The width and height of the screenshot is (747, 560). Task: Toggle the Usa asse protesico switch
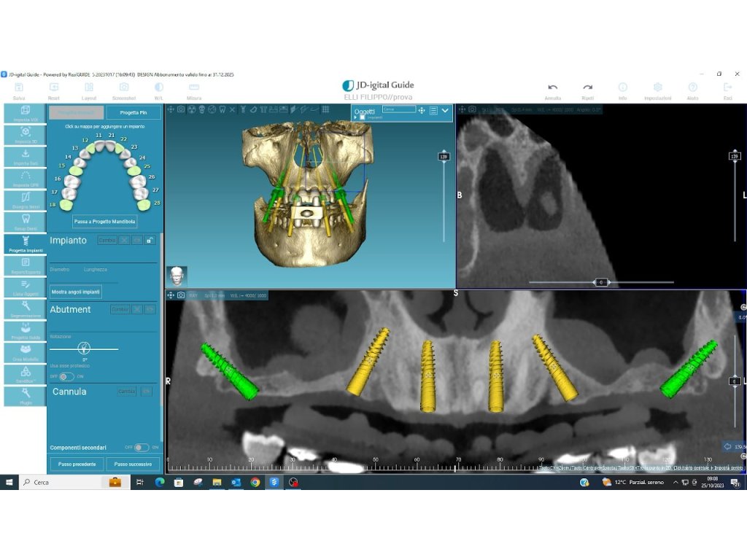click(66, 377)
